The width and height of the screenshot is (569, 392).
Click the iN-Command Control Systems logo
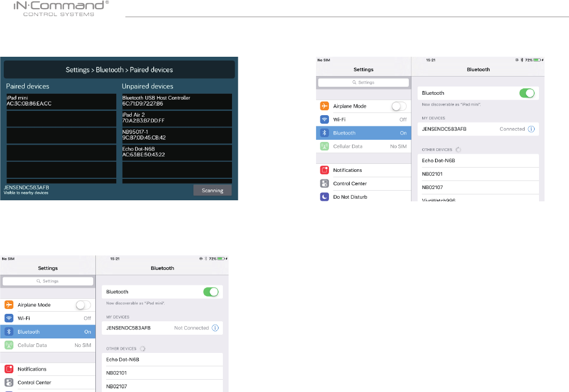coord(61,9)
